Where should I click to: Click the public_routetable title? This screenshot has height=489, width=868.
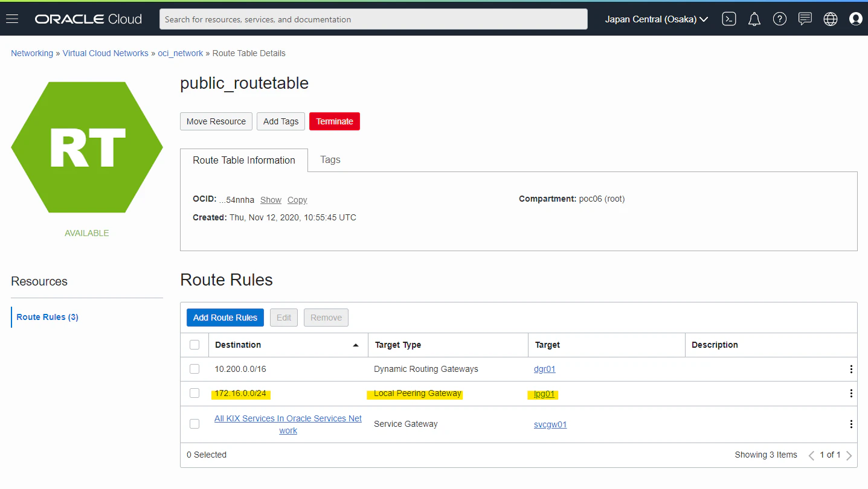tap(244, 83)
